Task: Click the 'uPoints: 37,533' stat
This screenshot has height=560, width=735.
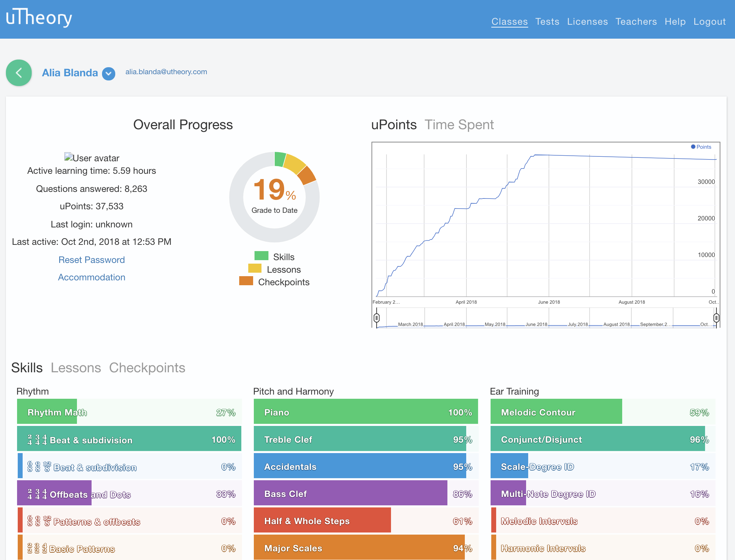Action: [92, 206]
